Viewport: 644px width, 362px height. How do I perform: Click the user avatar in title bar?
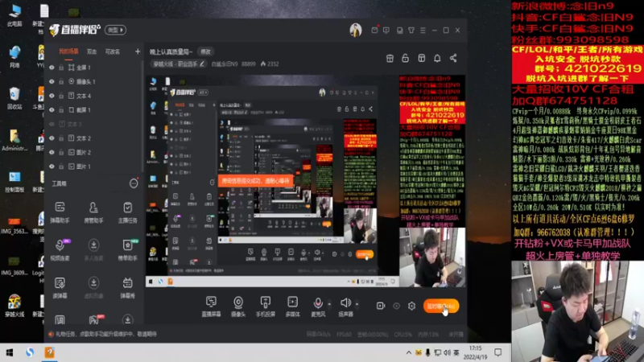(x=356, y=30)
